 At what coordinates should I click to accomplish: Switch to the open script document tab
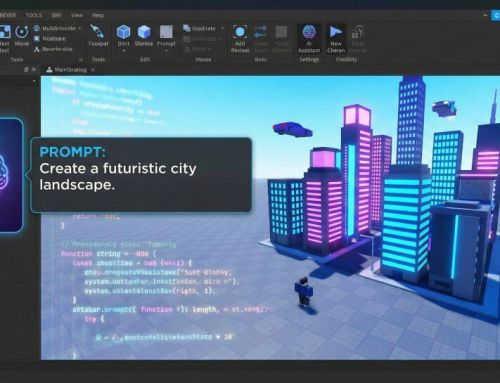coord(70,70)
